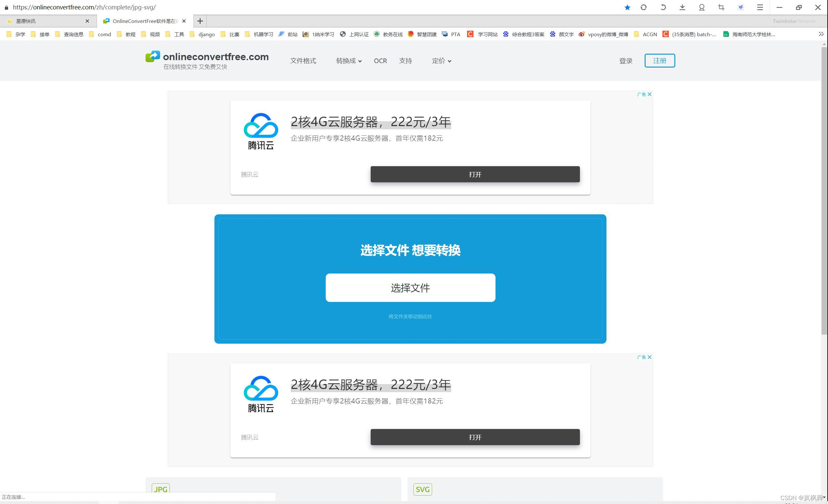
Task: Click the crop screenshot tool icon
Action: click(721, 7)
